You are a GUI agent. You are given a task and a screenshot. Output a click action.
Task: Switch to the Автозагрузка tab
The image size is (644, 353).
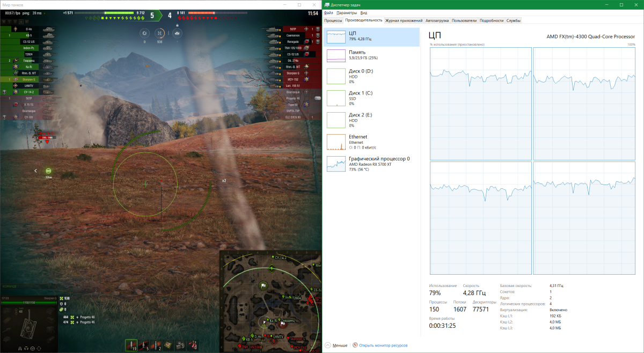pos(437,20)
